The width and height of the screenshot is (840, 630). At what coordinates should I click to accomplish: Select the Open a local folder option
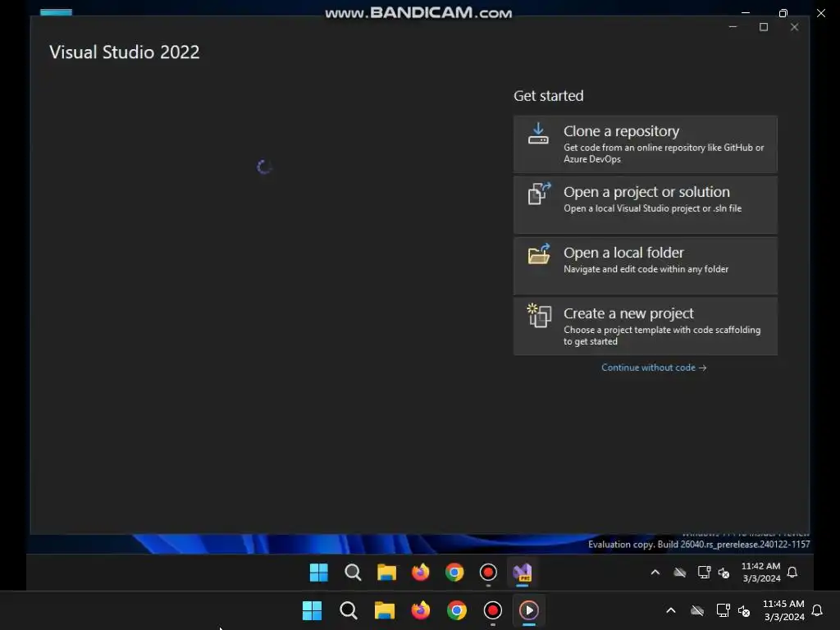[645, 266]
